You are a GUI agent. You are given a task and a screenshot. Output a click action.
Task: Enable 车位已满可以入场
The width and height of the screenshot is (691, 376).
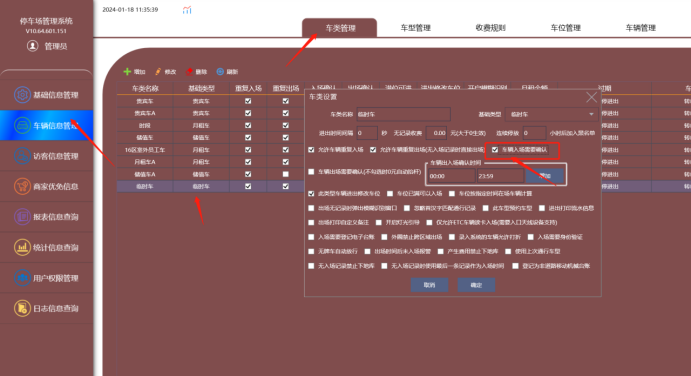coord(390,194)
